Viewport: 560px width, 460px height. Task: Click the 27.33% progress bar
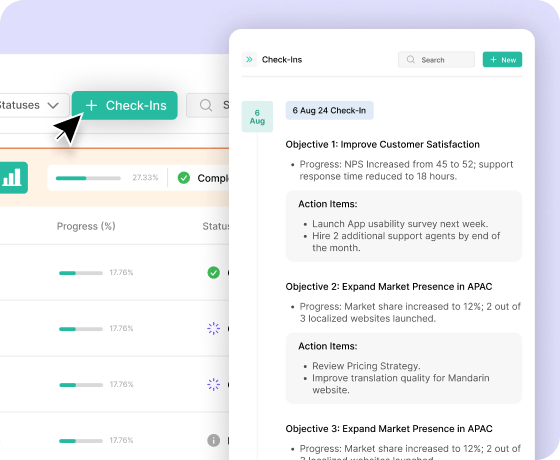tap(88, 178)
